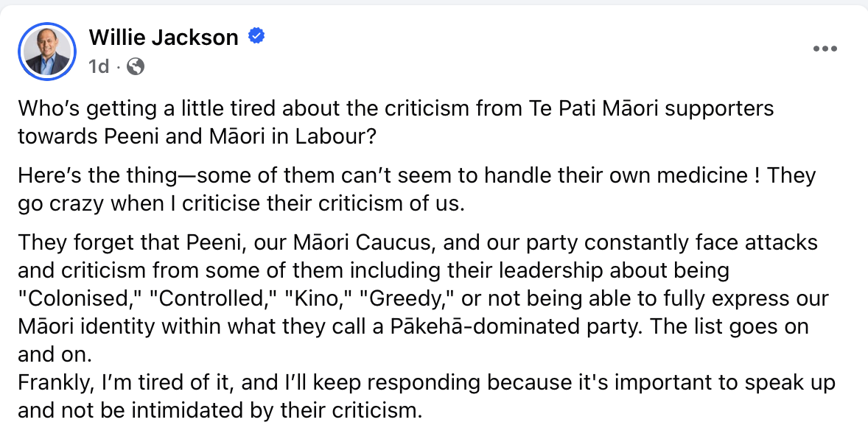Viewport: 868px width, 439px height.
Task: Click the sentence starting "They forget that Peeni"
Action: coord(417,242)
